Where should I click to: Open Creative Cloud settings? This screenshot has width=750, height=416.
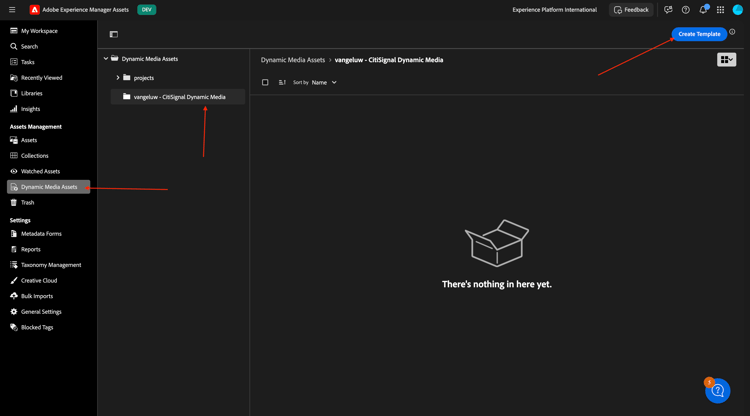[x=39, y=280]
